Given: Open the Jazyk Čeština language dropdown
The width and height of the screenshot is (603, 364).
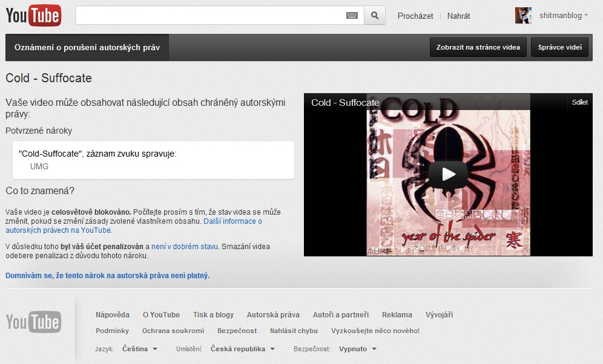Looking at the screenshot, I should (140, 349).
